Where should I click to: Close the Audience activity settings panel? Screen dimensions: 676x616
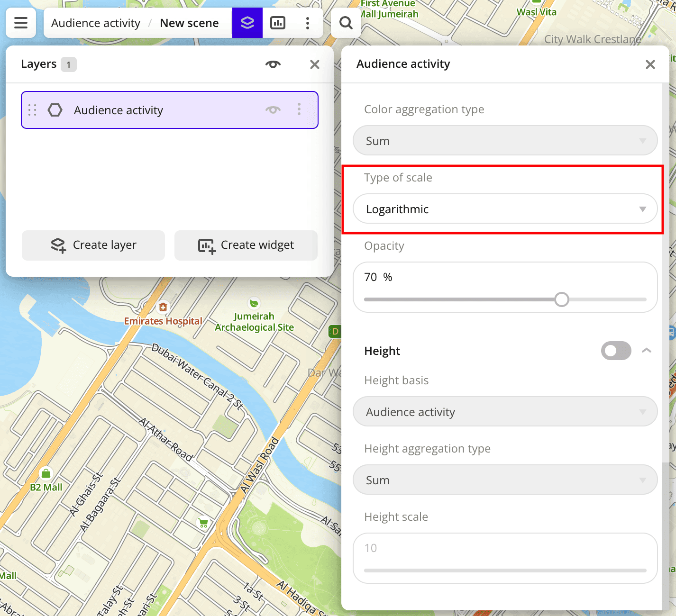650,64
